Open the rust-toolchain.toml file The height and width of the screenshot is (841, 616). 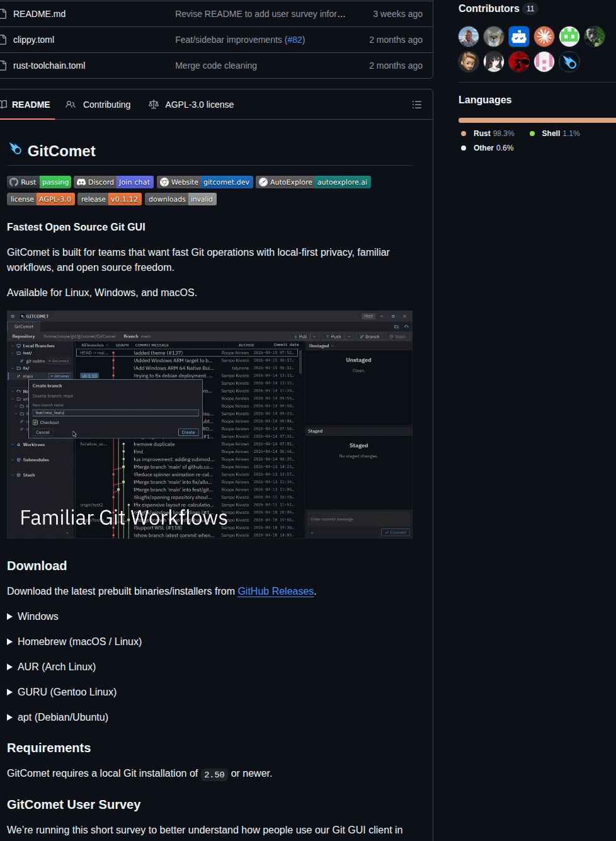[x=49, y=66]
